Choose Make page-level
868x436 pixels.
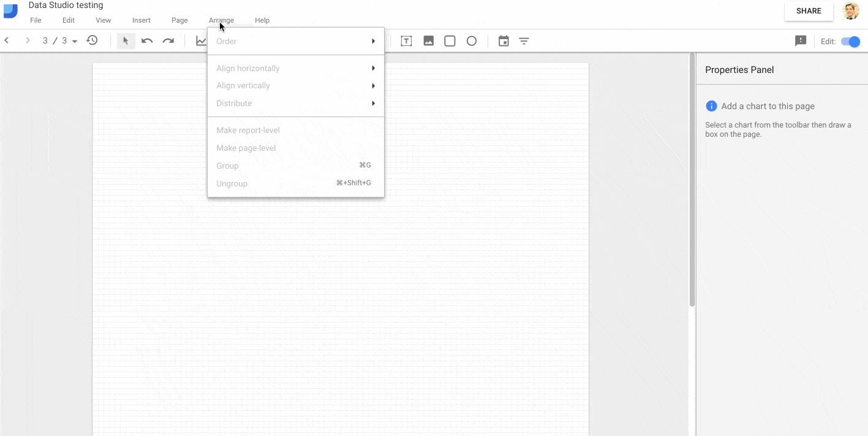pyautogui.click(x=296, y=148)
